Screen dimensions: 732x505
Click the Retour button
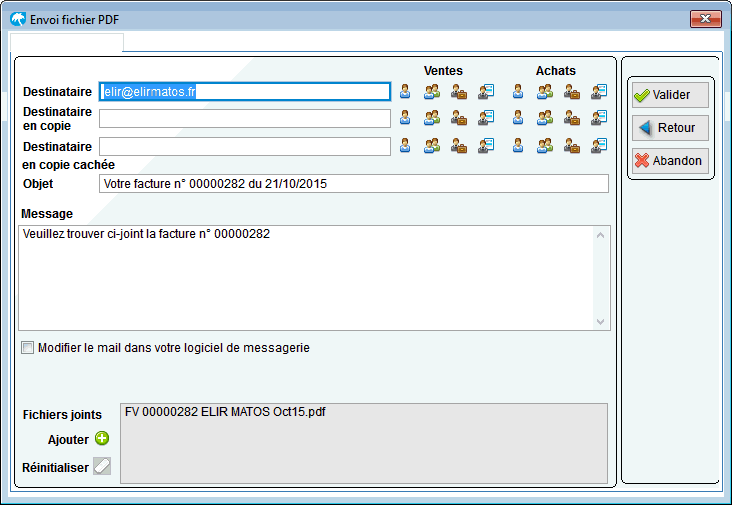click(670, 128)
